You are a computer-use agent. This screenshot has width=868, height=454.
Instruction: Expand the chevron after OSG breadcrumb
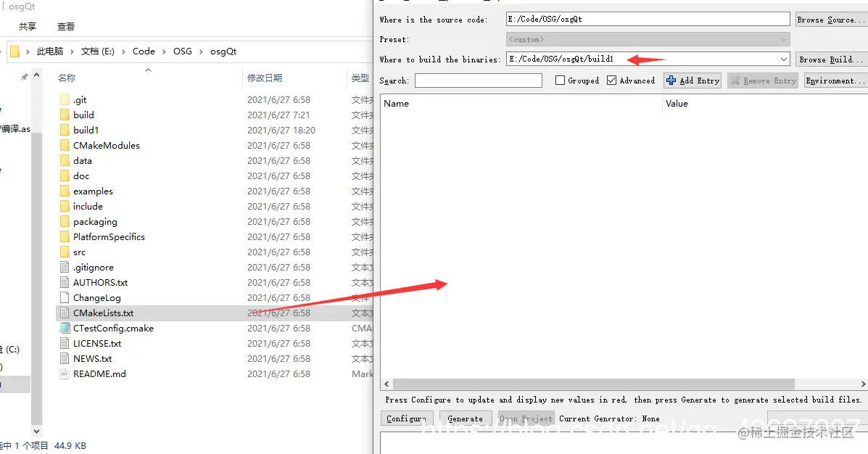pos(201,51)
